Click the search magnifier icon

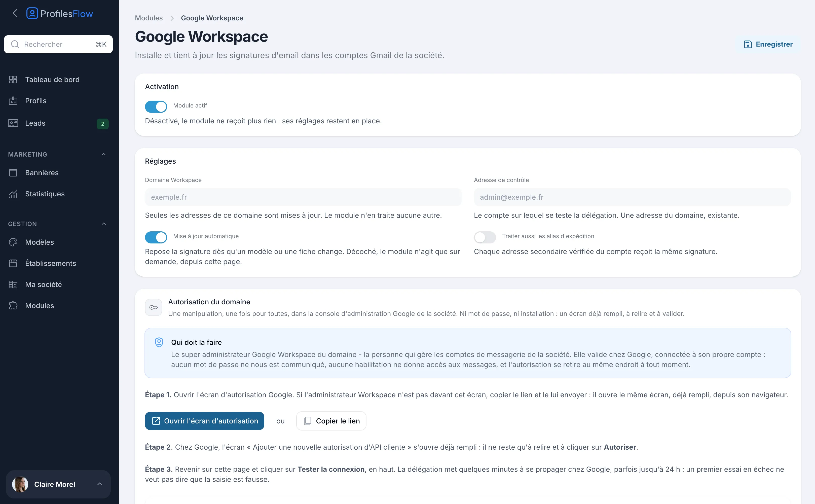click(15, 44)
